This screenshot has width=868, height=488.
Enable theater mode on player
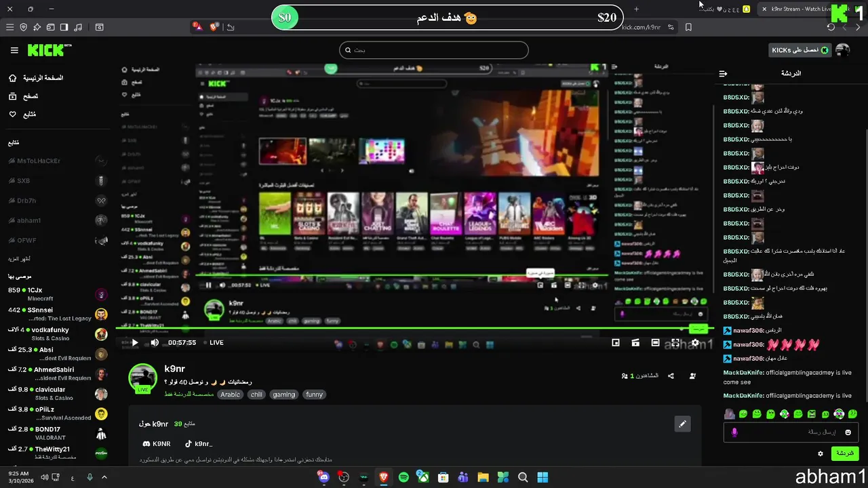pyautogui.click(x=655, y=343)
